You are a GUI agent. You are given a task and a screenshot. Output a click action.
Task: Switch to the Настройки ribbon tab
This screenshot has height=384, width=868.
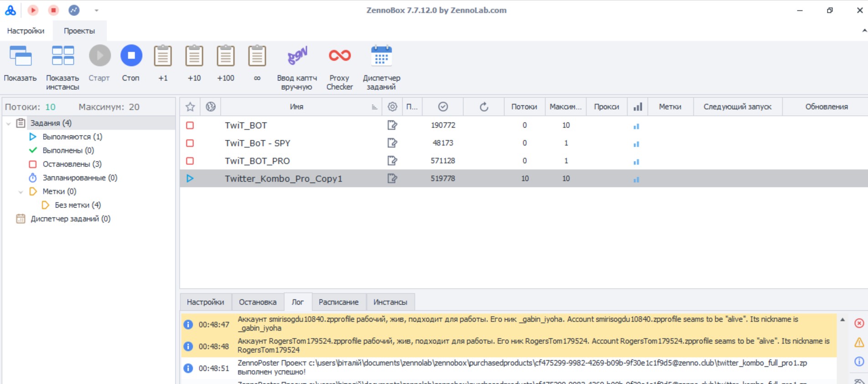point(26,31)
